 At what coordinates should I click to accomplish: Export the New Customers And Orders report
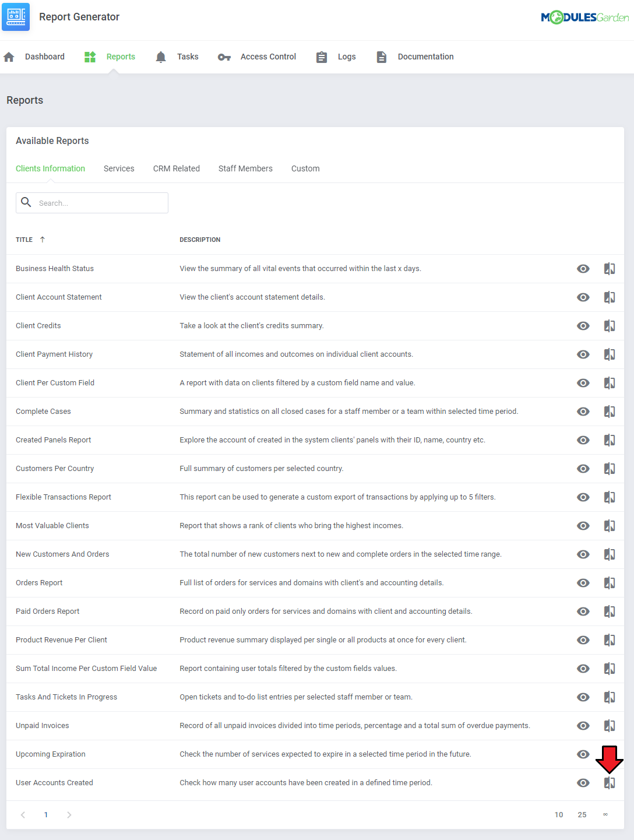pos(610,554)
